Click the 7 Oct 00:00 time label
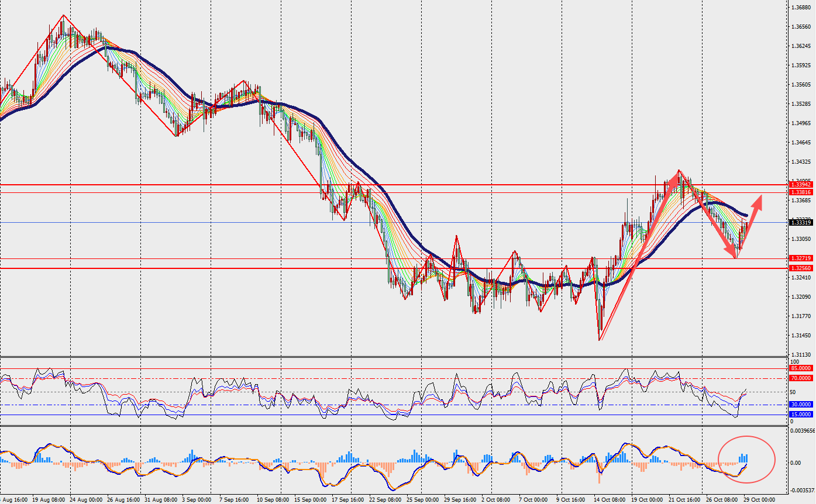This screenshot has width=816, height=504. tap(533, 500)
